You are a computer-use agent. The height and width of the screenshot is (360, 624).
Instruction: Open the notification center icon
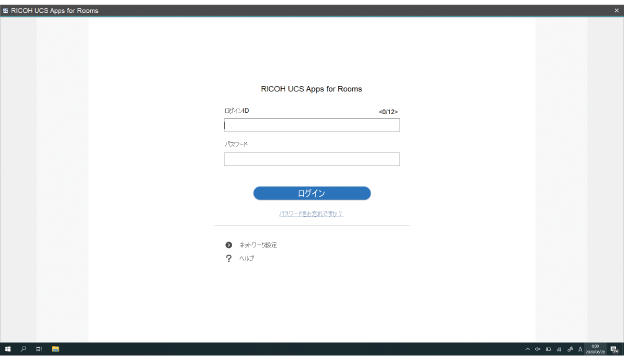click(x=614, y=349)
